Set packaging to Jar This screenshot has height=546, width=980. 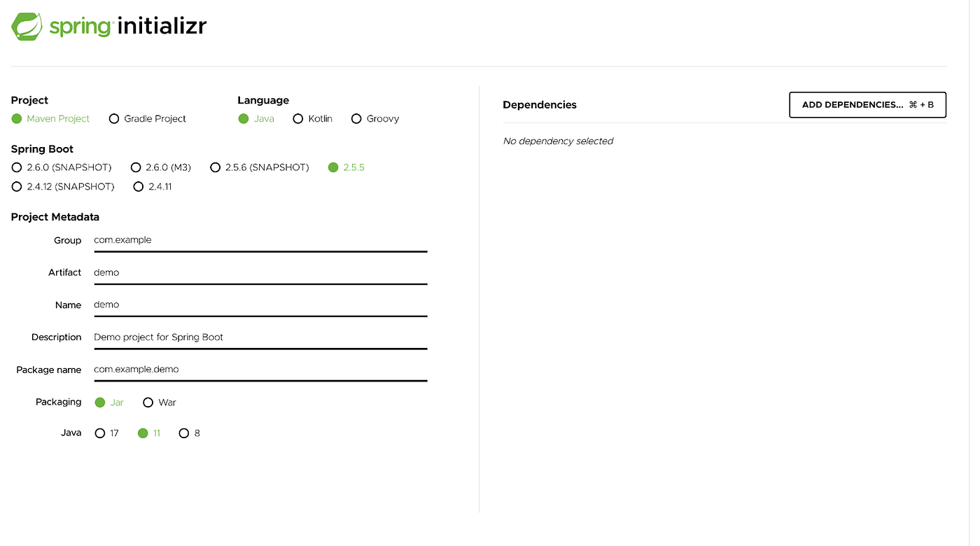click(x=109, y=402)
